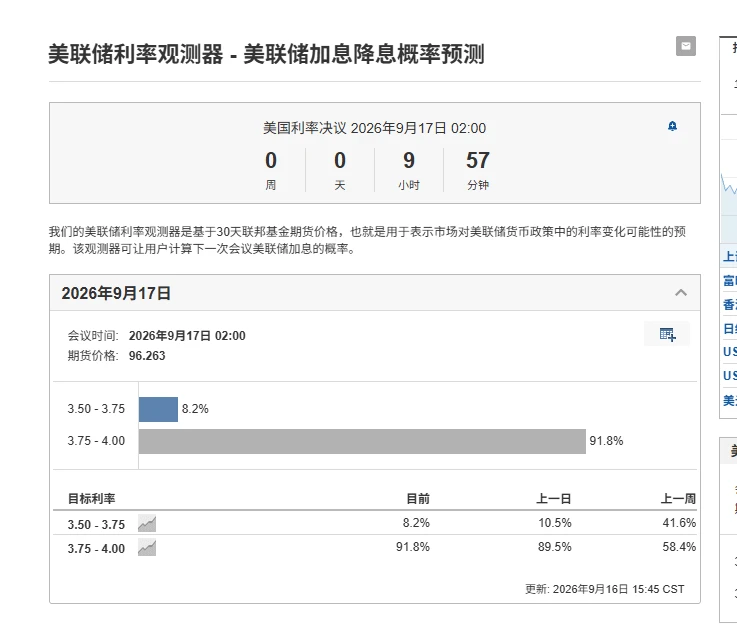The width and height of the screenshot is (737, 631).
Task: Open chart icon for 3.75 - 4.00 row
Action: pyautogui.click(x=147, y=547)
